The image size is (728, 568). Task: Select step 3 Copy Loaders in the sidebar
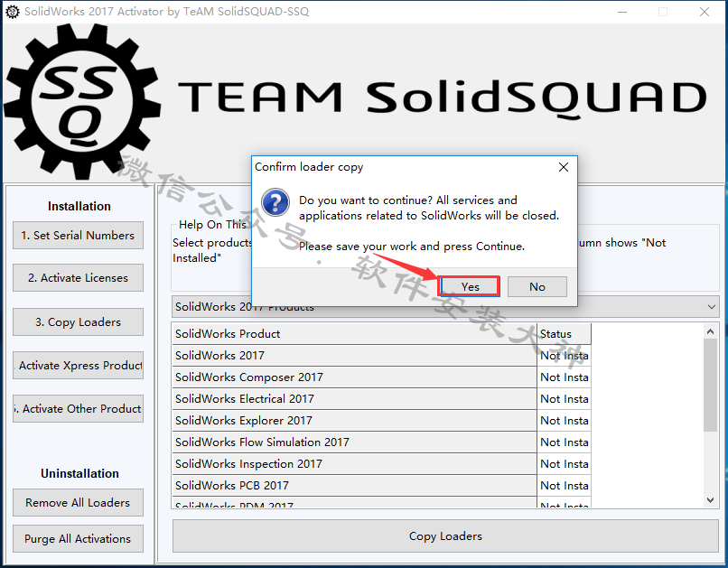78,321
